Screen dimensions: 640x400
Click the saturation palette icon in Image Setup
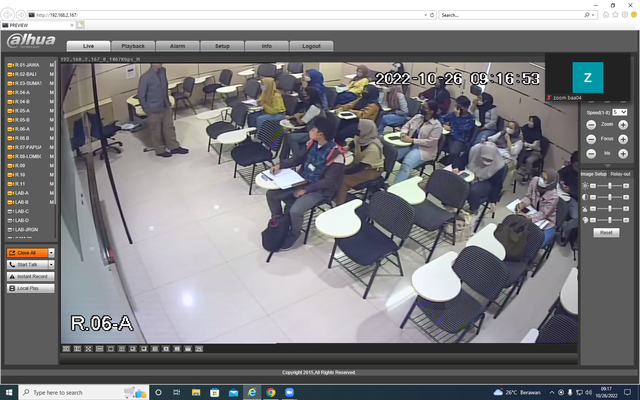coord(585,220)
